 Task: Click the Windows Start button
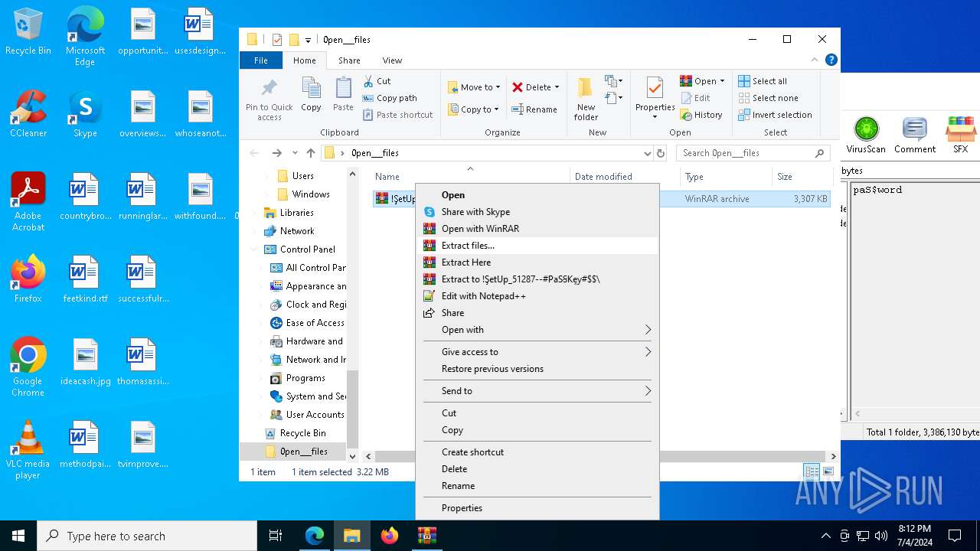[x=18, y=536]
